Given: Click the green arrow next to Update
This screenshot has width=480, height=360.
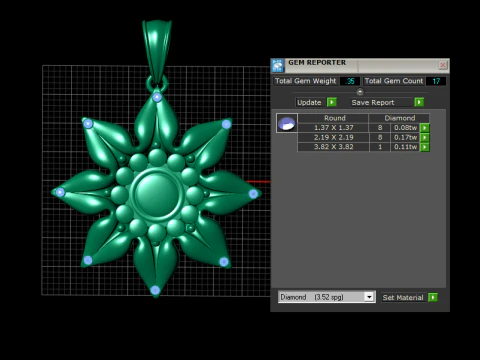Looking at the screenshot, I should (x=332, y=102).
